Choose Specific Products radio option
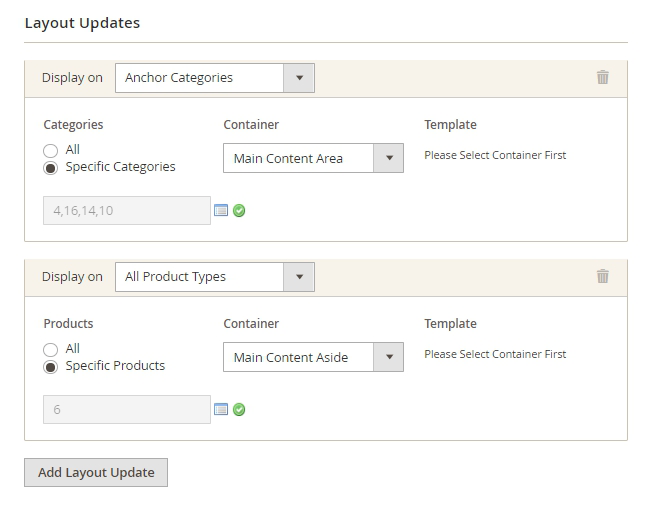This screenshot has height=508, width=649. [x=50, y=367]
